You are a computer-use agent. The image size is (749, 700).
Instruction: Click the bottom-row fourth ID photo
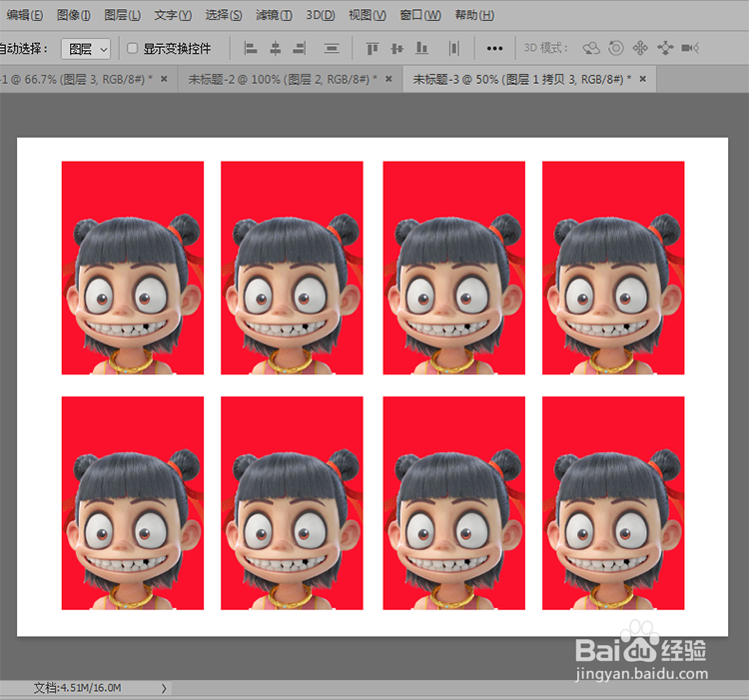(613, 503)
